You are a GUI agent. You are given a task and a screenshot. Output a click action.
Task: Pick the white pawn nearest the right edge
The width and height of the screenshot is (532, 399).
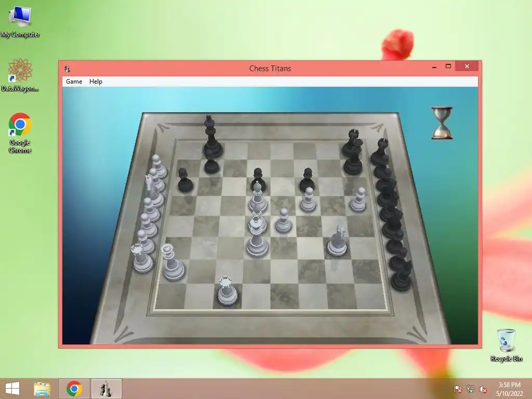point(358,199)
